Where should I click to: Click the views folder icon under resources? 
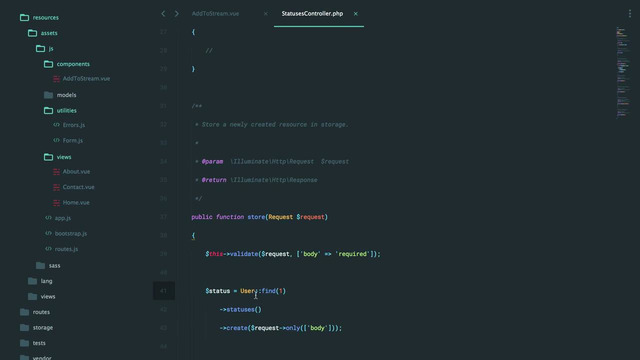point(32,297)
